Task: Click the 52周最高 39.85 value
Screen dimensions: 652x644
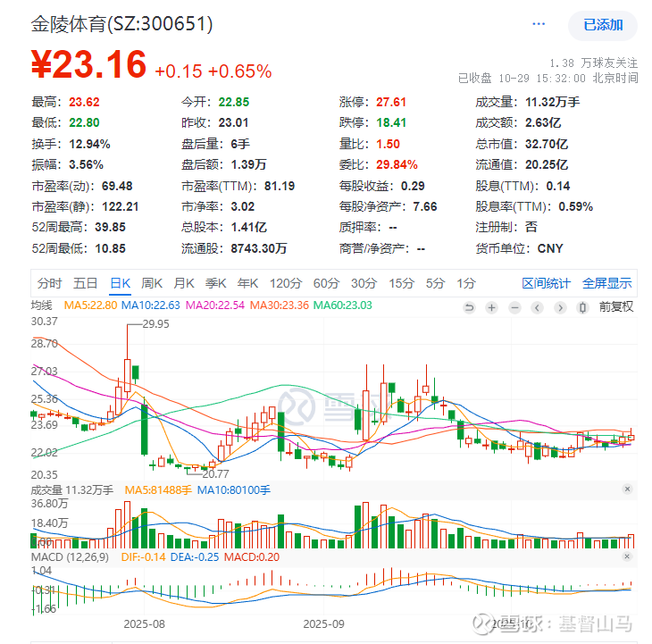Action: [x=110, y=227]
